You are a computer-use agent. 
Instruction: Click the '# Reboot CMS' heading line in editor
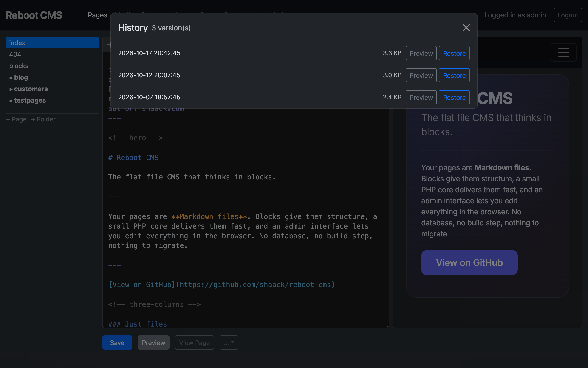click(x=133, y=158)
